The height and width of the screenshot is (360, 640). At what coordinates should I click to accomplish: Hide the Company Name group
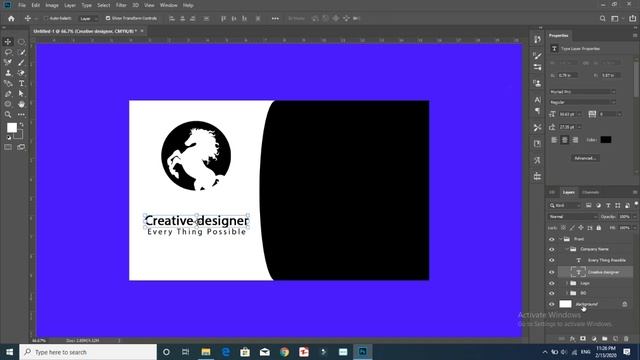552,249
